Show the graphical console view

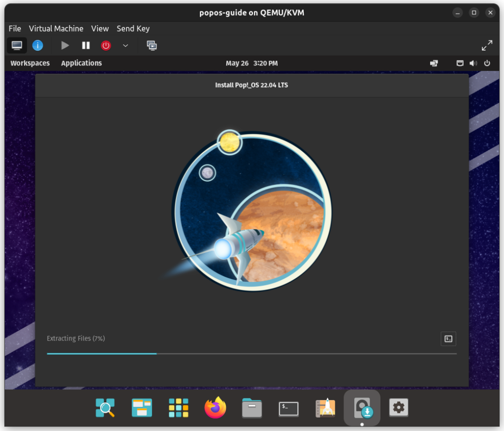[x=17, y=45]
